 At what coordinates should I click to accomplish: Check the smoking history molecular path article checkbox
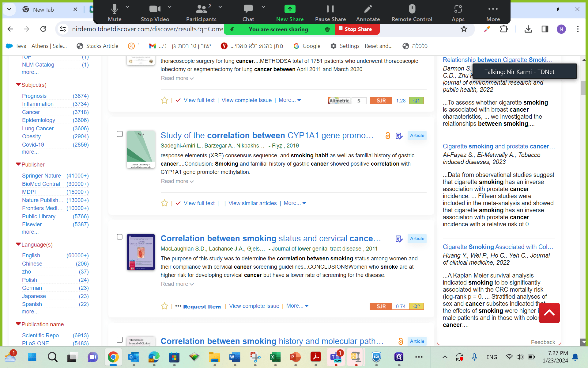(x=120, y=340)
